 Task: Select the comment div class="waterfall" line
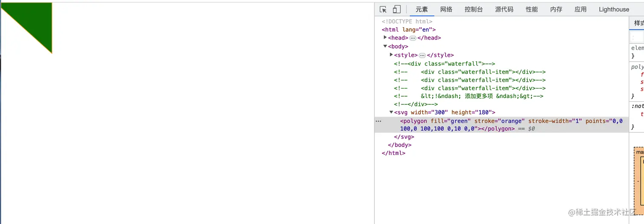[444, 63]
